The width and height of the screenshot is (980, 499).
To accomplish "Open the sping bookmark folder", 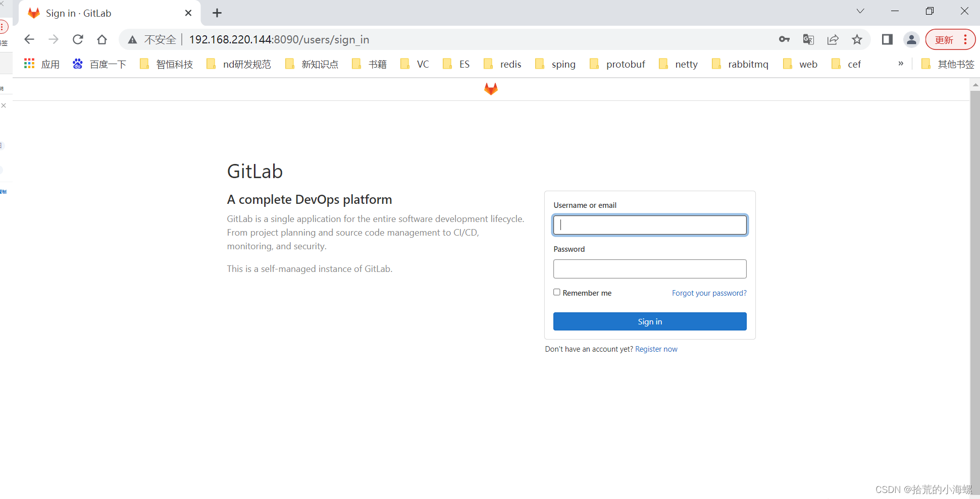I will [555, 64].
